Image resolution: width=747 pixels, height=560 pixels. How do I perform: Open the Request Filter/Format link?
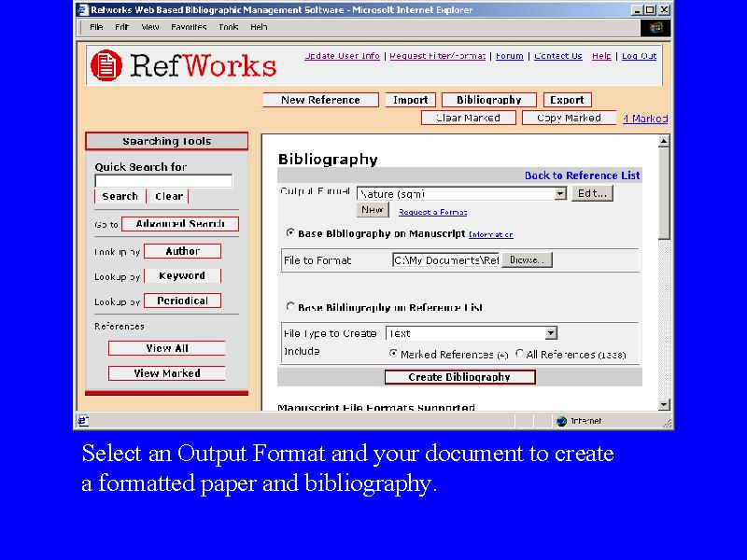point(437,56)
